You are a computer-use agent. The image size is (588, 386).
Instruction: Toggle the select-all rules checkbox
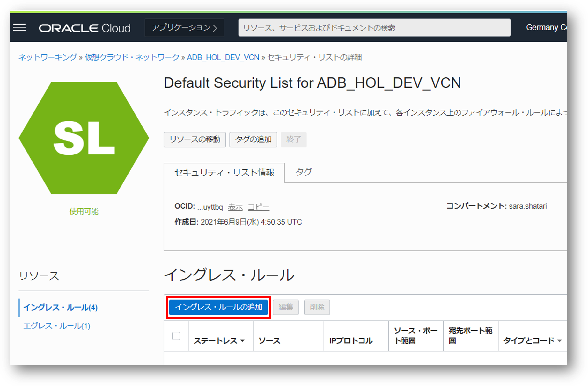coord(176,336)
